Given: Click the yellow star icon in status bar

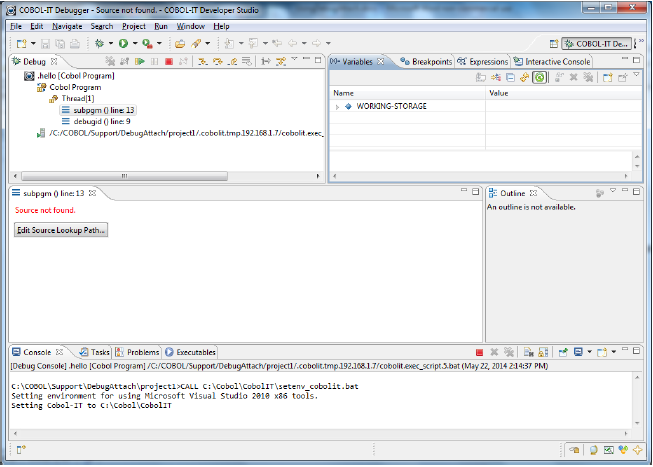Looking at the screenshot, I should click(x=638, y=450).
